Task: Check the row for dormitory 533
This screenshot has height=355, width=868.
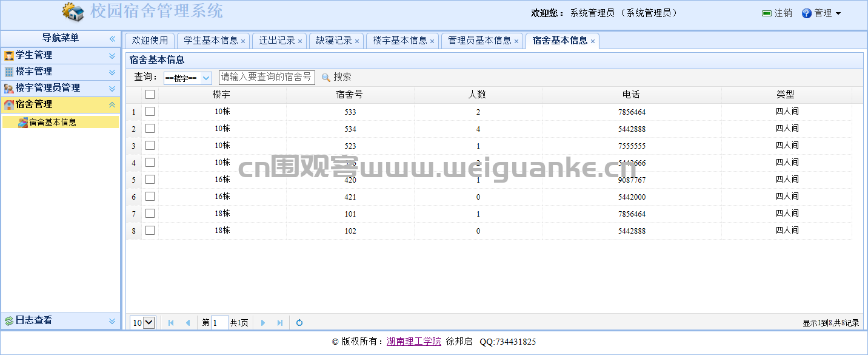Action: click(x=150, y=112)
